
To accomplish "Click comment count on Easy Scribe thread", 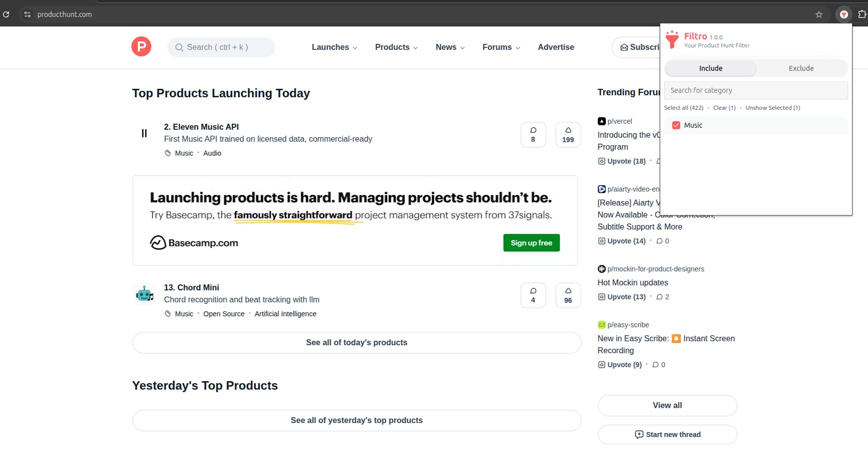I will [x=659, y=365].
